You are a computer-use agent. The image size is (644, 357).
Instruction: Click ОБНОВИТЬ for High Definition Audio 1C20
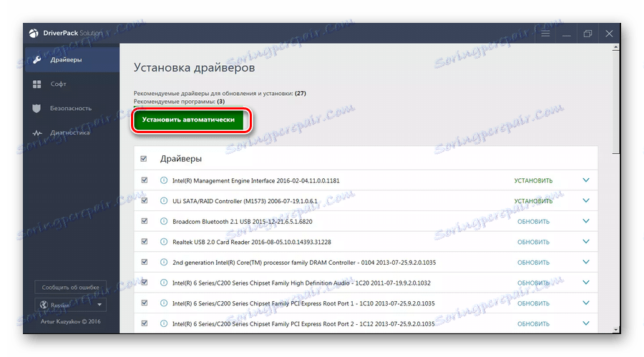click(x=533, y=283)
